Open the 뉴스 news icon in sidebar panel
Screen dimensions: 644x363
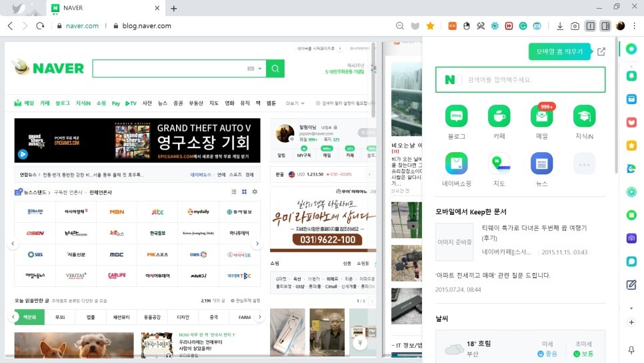(542, 163)
